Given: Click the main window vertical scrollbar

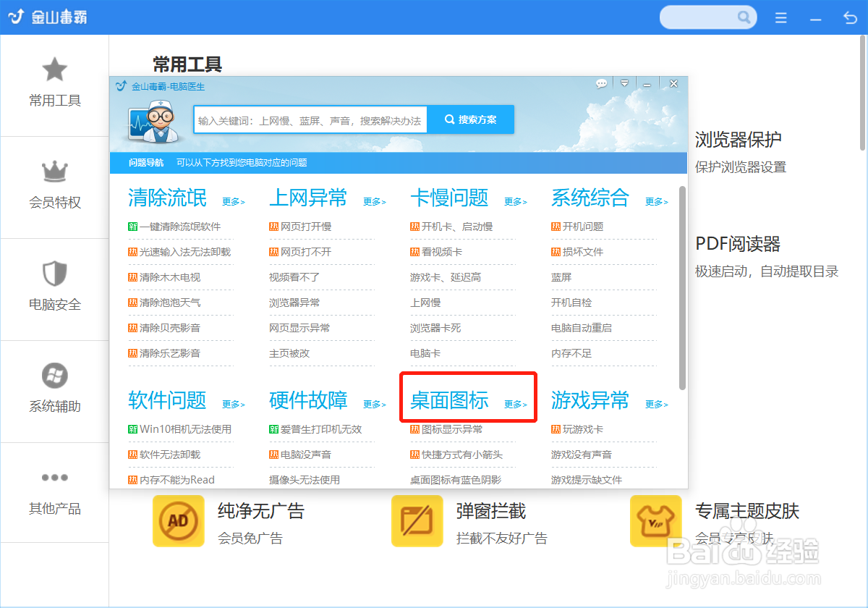Looking at the screenshot, I should pos(862,94).
